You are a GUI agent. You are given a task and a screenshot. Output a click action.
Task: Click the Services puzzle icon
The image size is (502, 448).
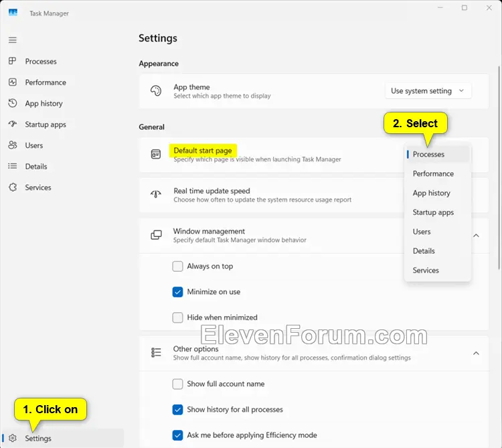[13, 187]
